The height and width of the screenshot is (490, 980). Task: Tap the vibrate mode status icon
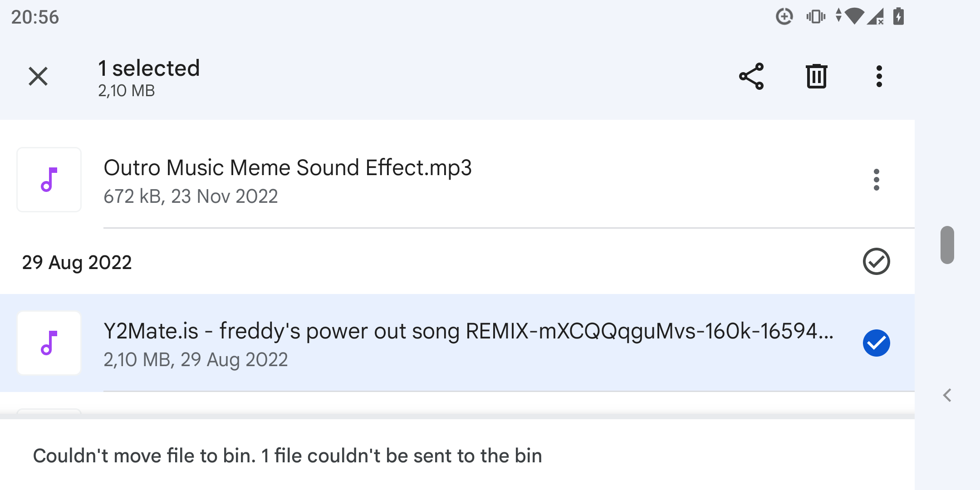[816, 17]
